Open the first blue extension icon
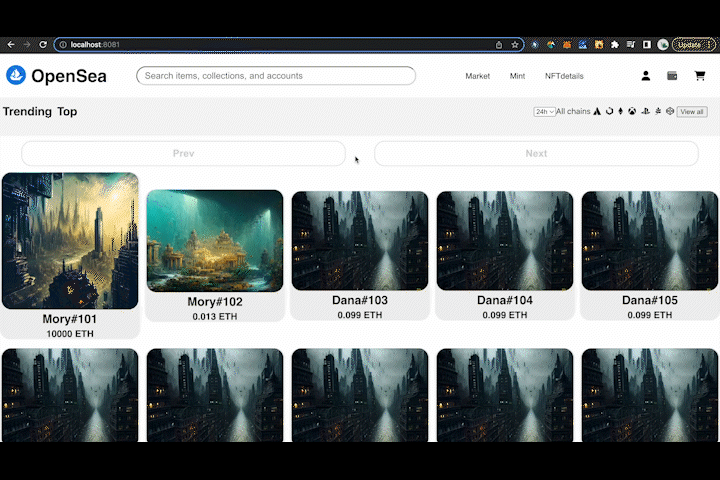 point(535,45)
